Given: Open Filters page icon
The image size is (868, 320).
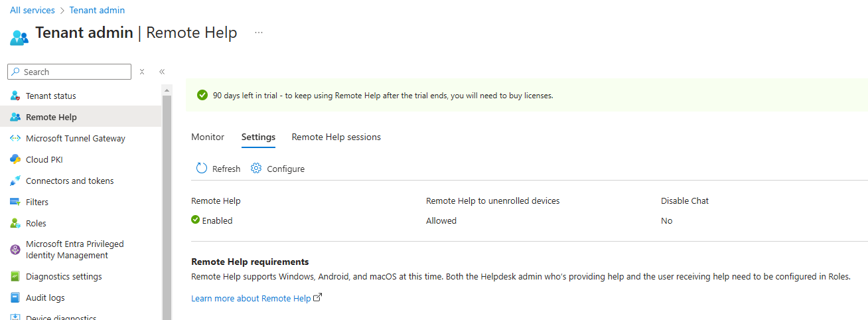Looking at the screenshot, I should (15, 202).
